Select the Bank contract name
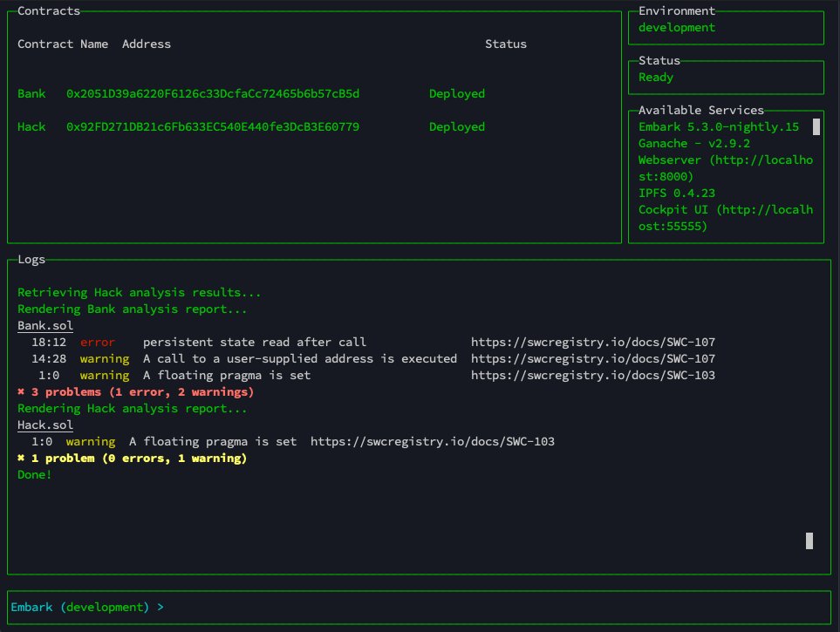The image size is (840, 632). pos(31,94)
